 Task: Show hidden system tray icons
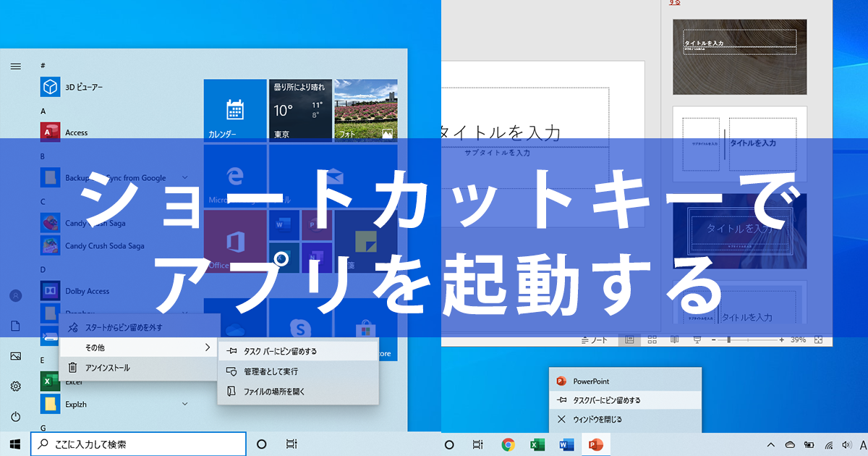(771, 444)
